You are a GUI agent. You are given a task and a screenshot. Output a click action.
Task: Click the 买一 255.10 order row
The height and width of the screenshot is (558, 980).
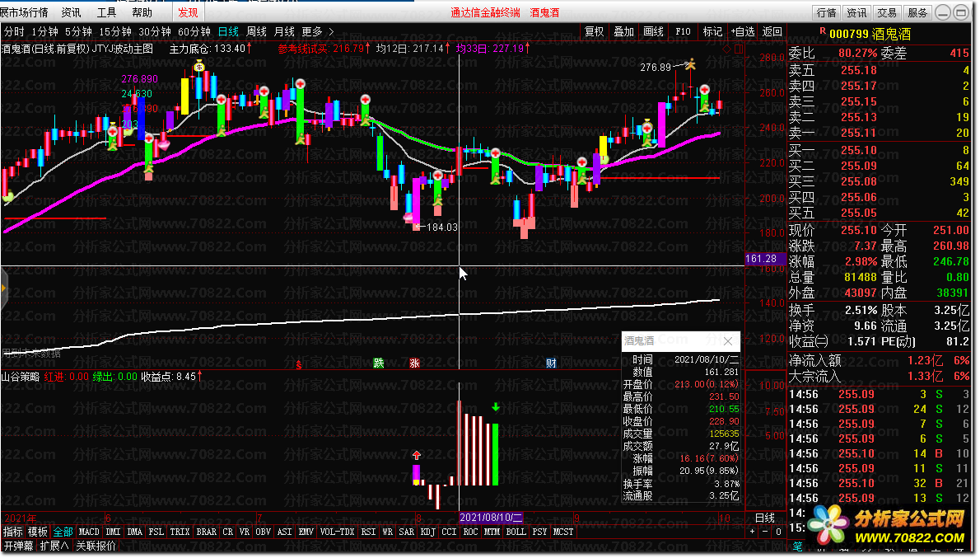[x=880, y=150]
